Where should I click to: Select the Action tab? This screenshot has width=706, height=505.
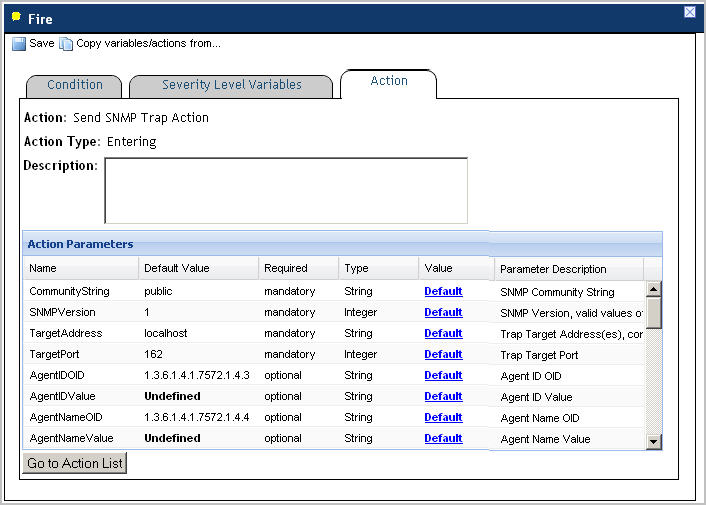pyautogui.click(x=388, y=82)
